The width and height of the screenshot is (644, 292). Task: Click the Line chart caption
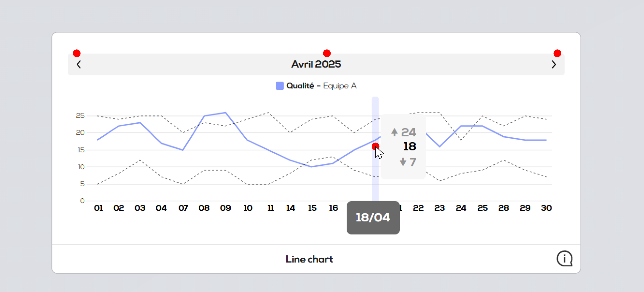click(309, 259)
